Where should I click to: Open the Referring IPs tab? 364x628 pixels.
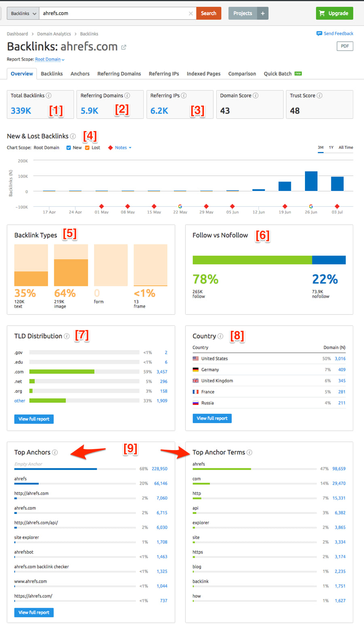tap(164, 74)
